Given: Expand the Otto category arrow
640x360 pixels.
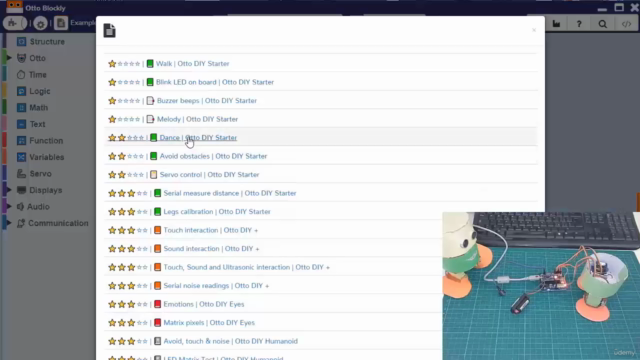Looking at the screenshot, I should point(9,58).
